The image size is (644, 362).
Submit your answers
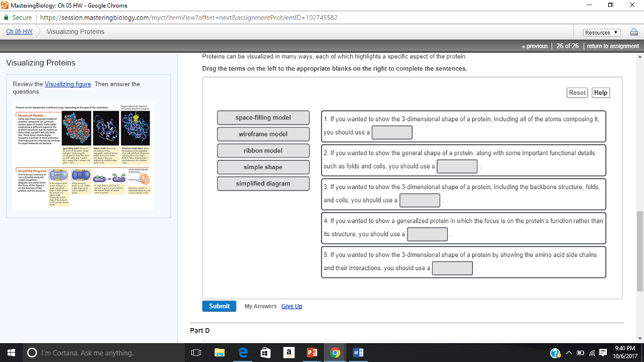[219, 306]
